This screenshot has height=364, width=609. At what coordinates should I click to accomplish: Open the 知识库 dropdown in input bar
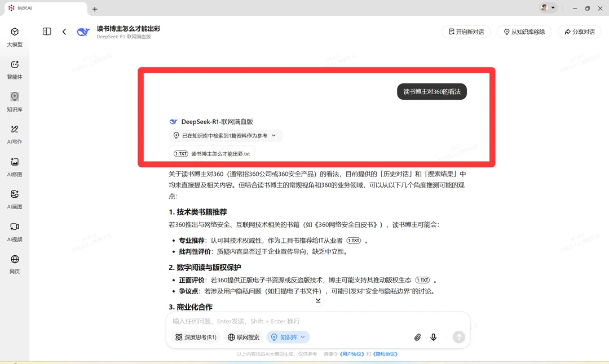click(288, 337)
